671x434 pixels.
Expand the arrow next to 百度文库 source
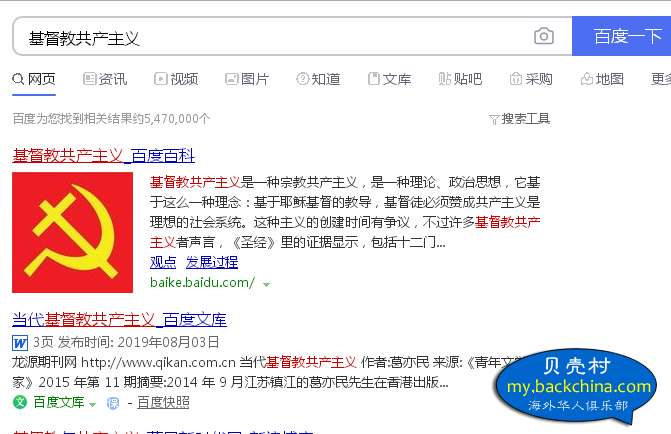tap(92, 404)
